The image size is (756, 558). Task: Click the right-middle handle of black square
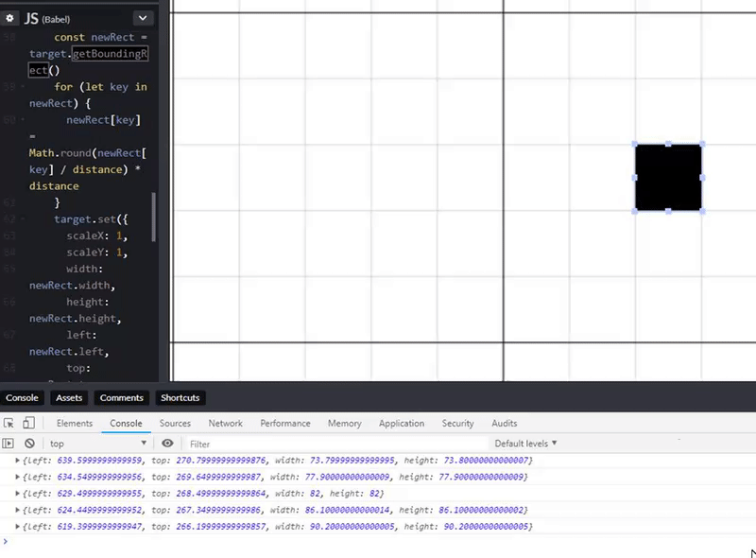coord(702,178)
